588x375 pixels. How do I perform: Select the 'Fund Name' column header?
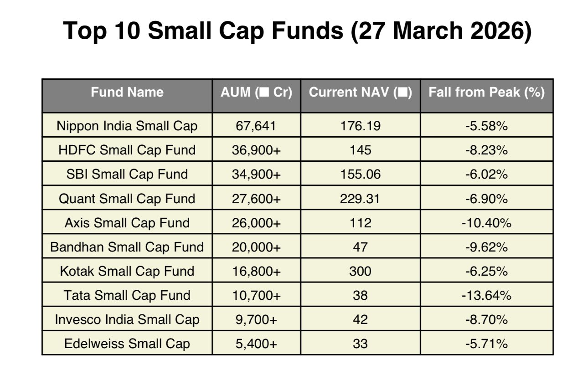127,92
